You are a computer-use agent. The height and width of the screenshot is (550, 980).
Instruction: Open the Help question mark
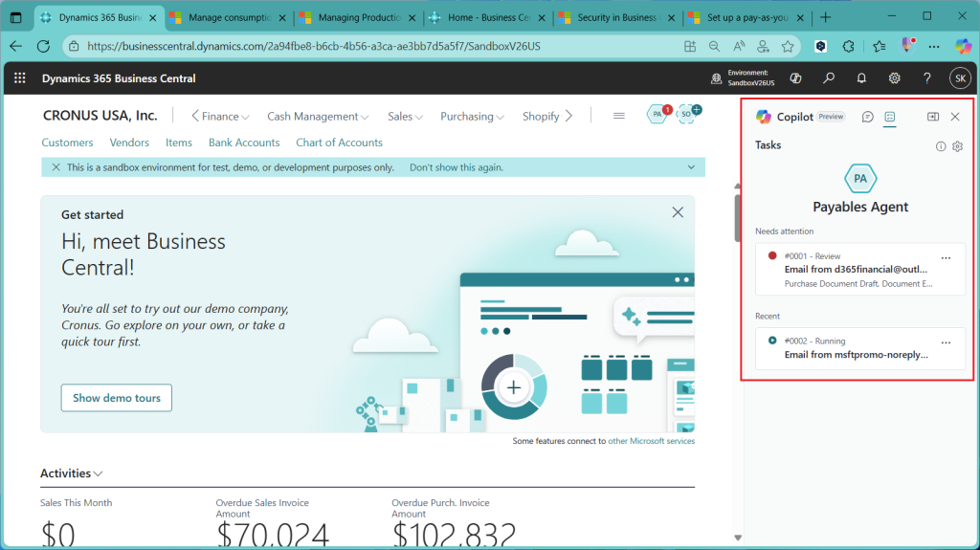click(926, 78)
